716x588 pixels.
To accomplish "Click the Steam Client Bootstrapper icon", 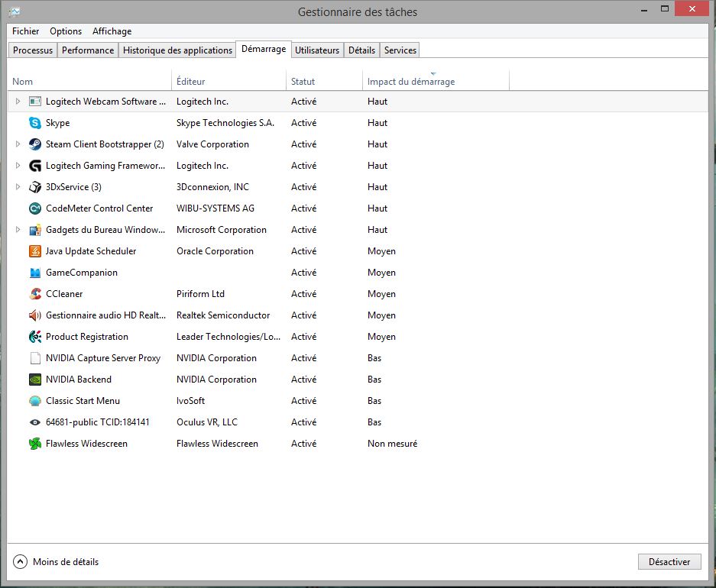I will tap(35, 144).
